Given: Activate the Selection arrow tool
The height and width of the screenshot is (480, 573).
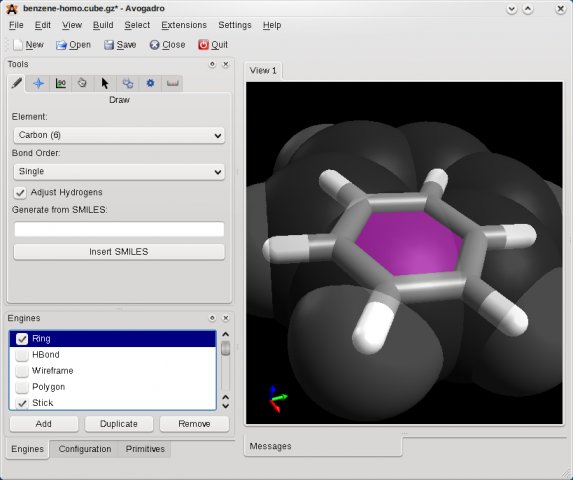Looking at the screenshot, I should tap(105, 83).
